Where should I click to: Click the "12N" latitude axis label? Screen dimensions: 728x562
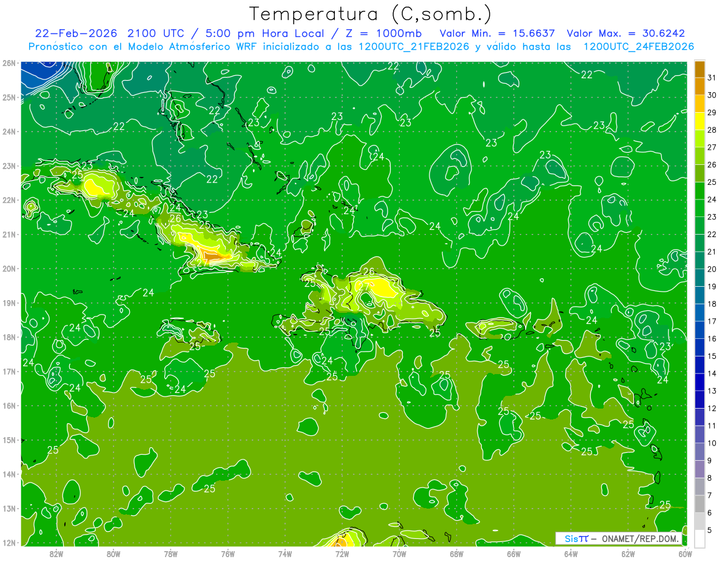[9, 543]
